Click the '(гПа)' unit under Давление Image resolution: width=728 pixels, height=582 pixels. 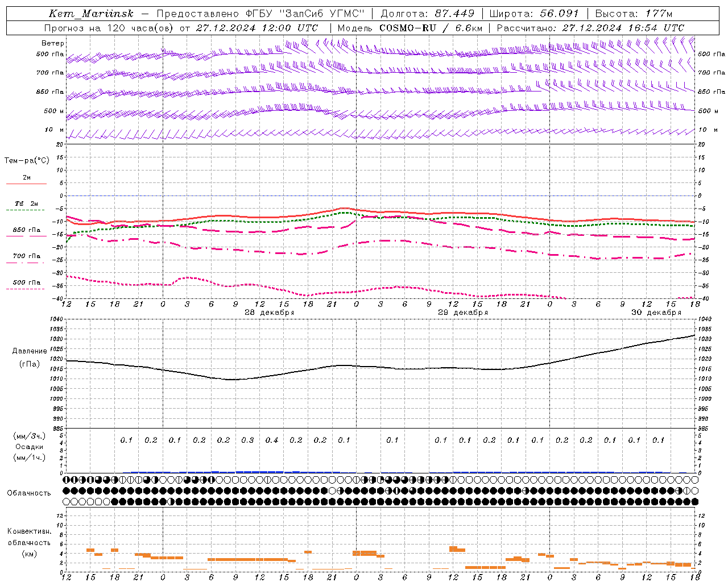(x=30, y=364)
